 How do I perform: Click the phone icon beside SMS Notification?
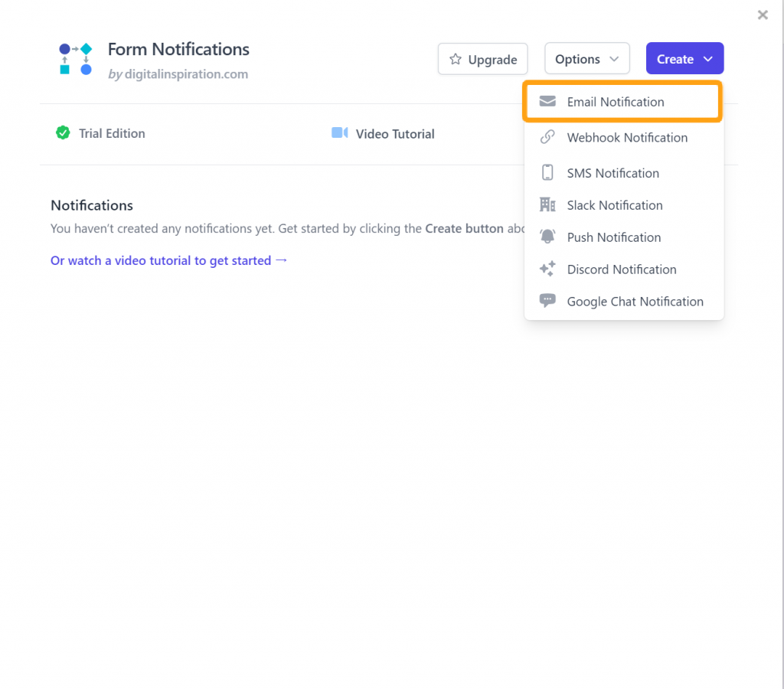[x=547, y=173]
